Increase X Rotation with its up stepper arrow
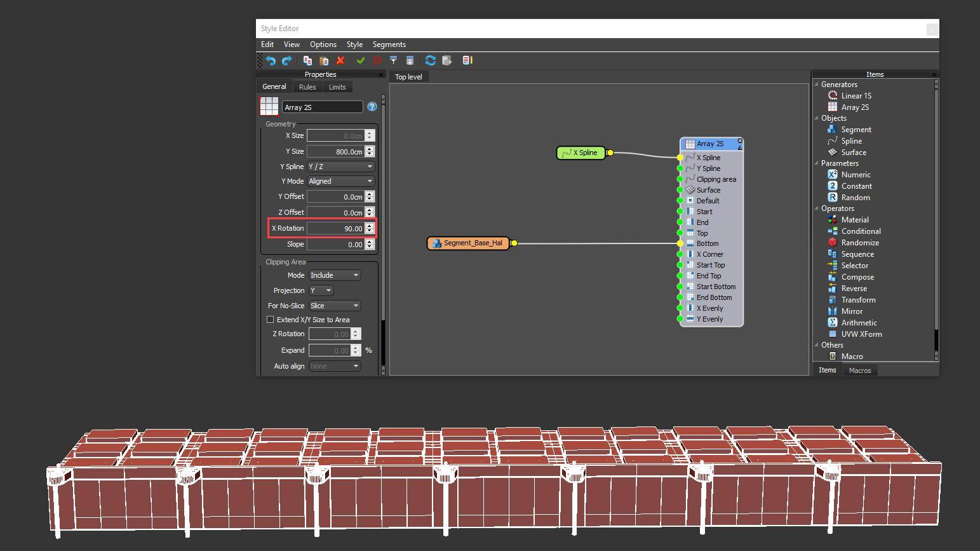Viewport: 980px width, 551px height. point(370,225)
